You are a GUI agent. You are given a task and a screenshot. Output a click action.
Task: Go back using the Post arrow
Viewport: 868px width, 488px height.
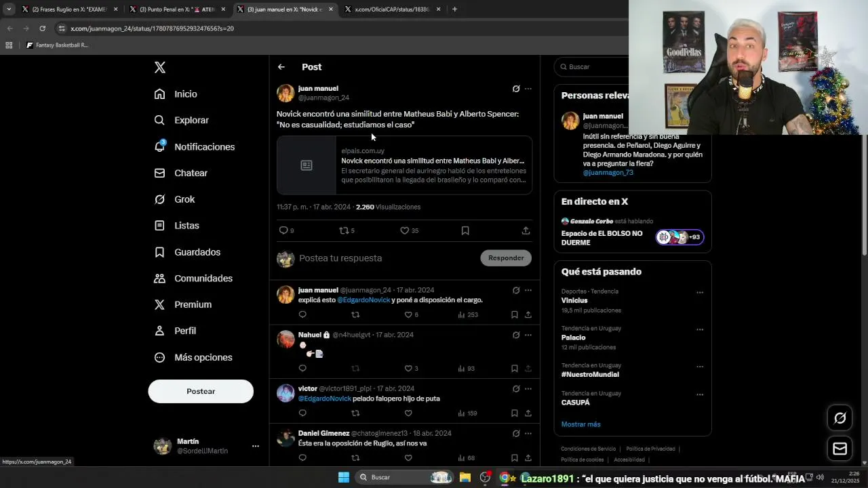coord(281,67)
